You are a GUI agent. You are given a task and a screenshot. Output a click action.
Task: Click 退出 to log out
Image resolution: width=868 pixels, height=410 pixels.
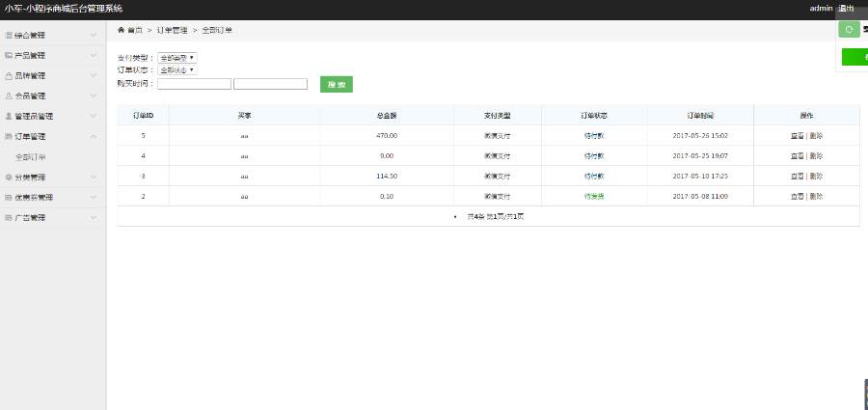coord(847,9)
